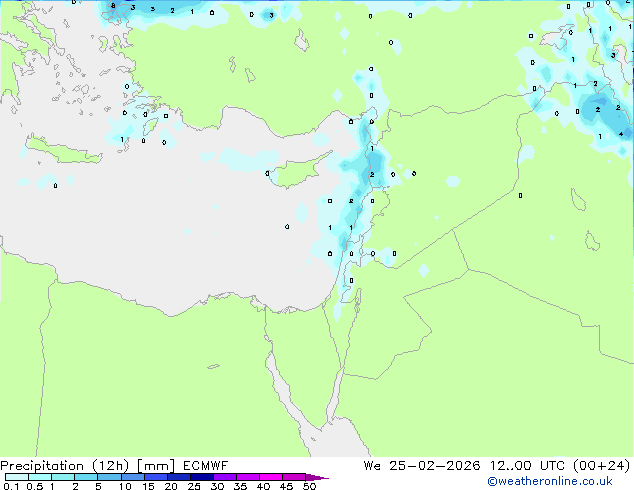
Task: Click the '(00+24)' forecast offset text
Action: click(601, 466)
